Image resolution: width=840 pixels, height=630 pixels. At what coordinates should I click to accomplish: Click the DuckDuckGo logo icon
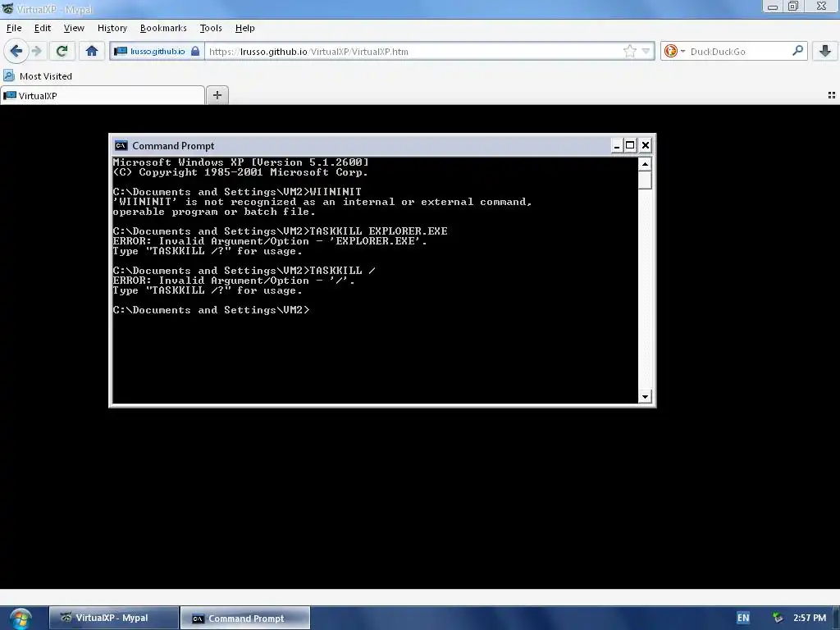click(671, 52)
